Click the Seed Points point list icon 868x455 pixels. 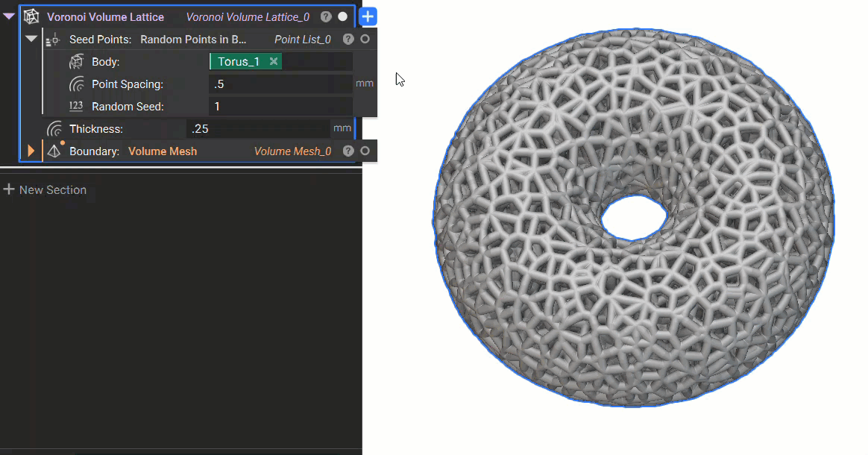[x=54, y=40]
